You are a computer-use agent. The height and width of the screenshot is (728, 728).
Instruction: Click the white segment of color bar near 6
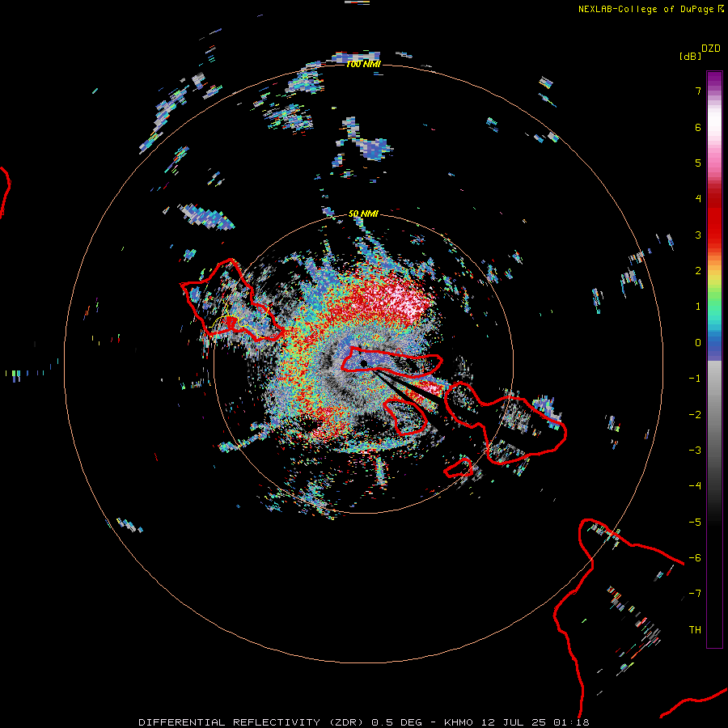[x=714, y=121]
